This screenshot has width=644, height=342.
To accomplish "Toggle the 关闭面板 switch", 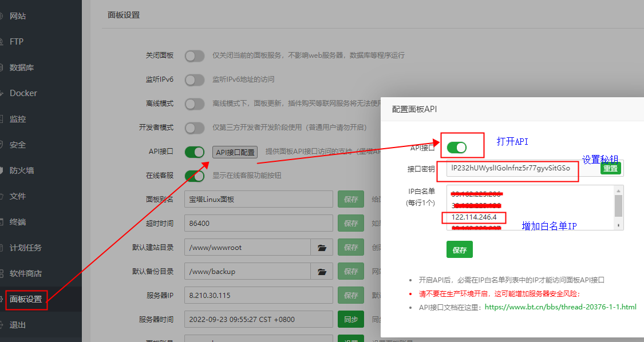I will click(194, 56).
